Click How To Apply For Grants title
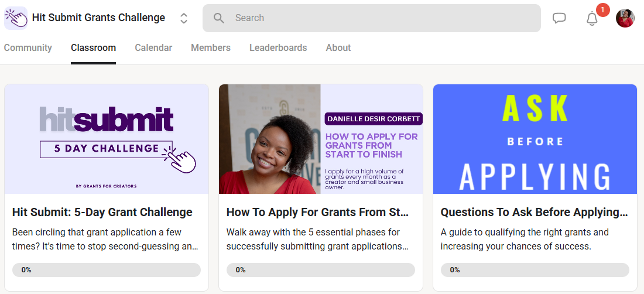Image resolution: width=644 pixels, height=294 pixels. (317, 212)
